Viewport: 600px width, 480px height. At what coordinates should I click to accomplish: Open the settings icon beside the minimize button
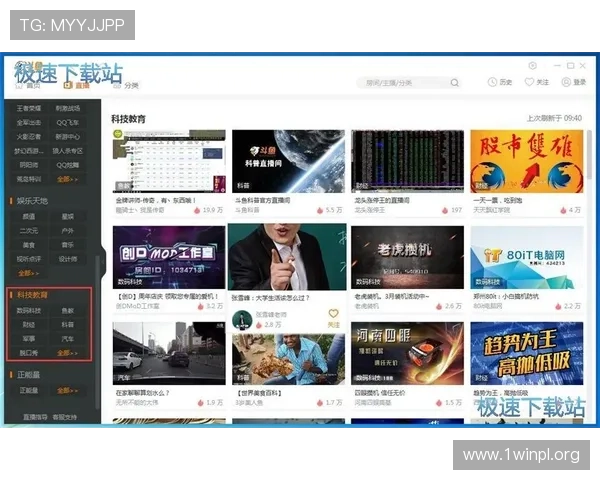click(x=533, y=65)
